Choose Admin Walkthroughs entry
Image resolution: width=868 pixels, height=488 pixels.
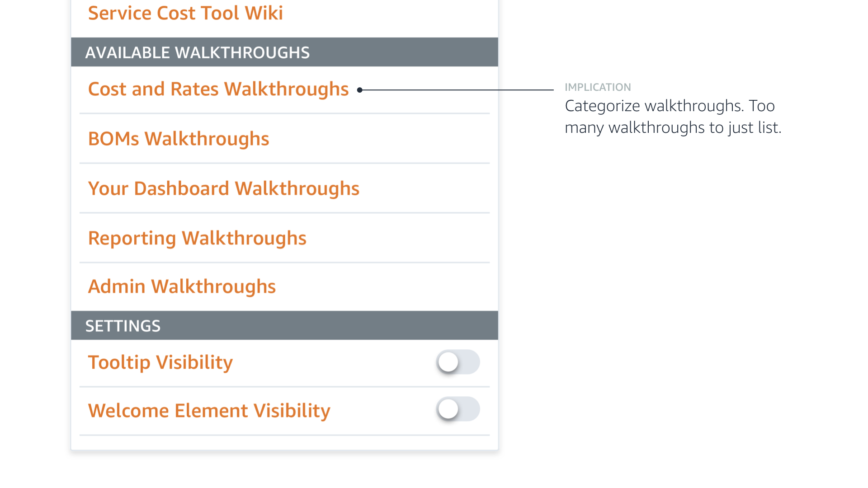click(x=182, y=286)
